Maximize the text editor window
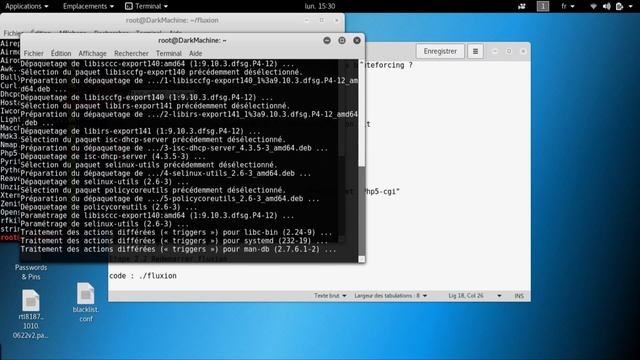 point(509,51)
